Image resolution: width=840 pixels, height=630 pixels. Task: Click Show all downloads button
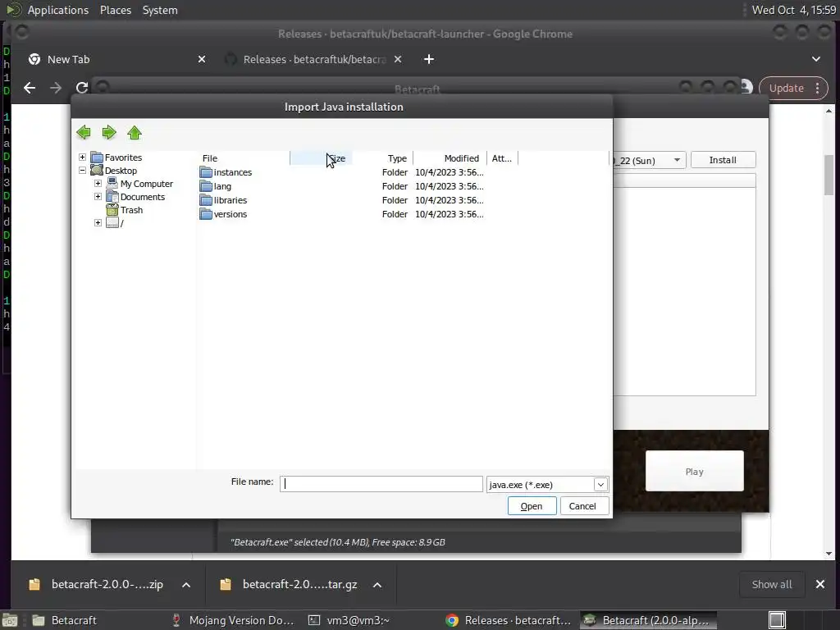pyautogui.click(x=771, y=584)
